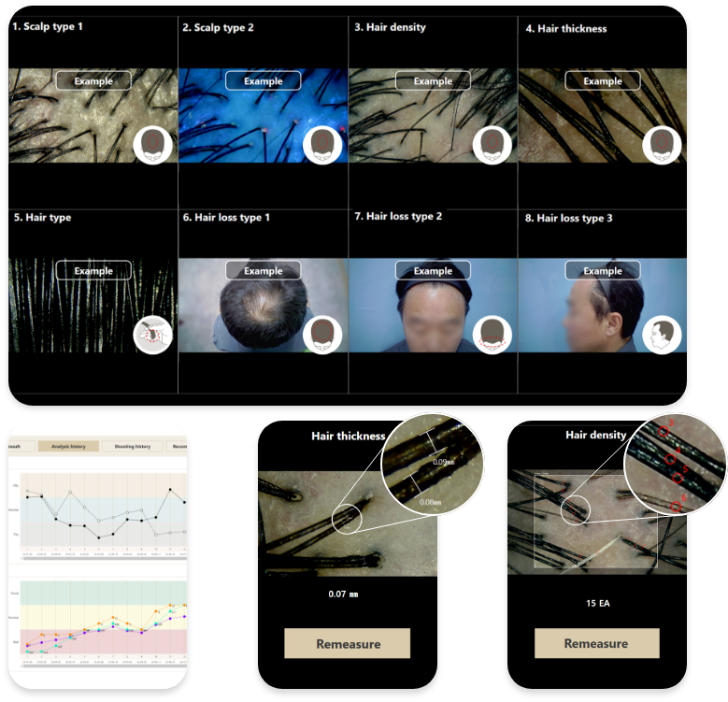Open the Analysis history tab
The height and width of the screenshot is (702, 728).
(68, 446)
